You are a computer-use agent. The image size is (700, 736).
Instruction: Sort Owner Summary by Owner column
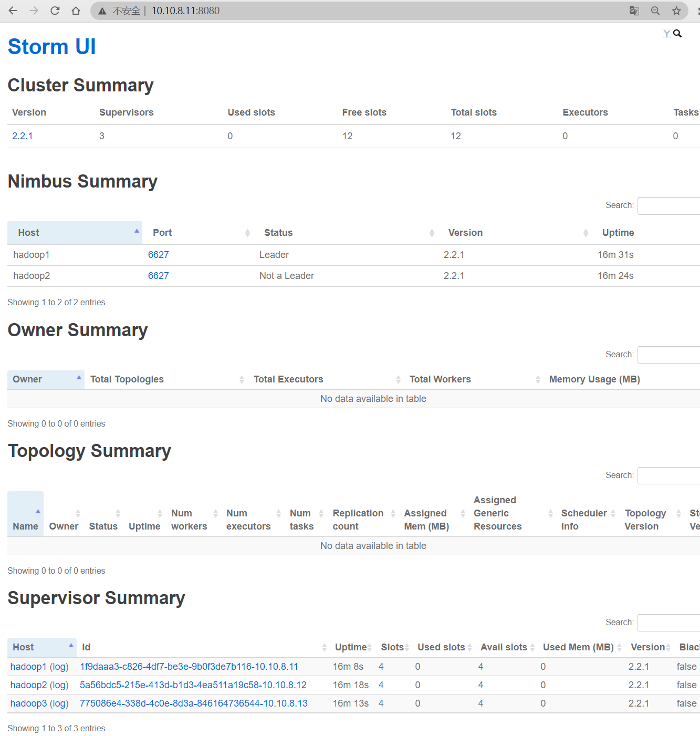coord(46,379)
